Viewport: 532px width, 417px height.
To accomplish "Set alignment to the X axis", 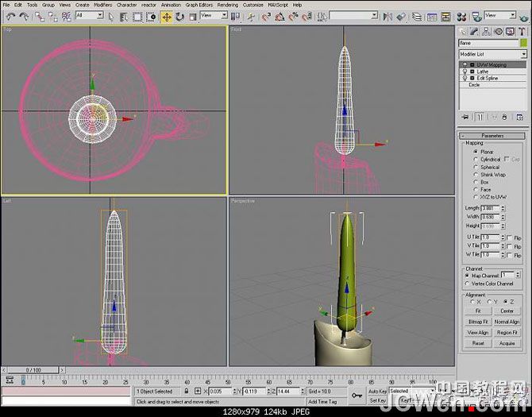I will tap(472, 301).
